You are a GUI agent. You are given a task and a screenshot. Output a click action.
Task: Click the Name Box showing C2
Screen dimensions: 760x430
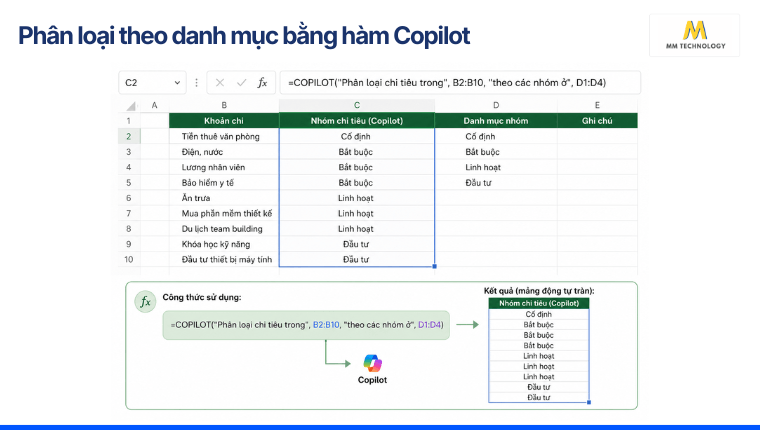point(152,83)
